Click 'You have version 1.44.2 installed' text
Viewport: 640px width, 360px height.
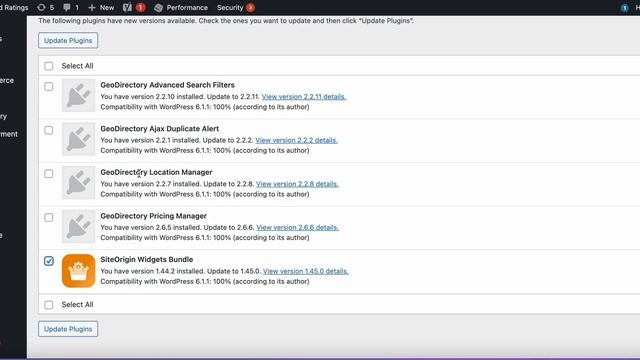[153, 271]
